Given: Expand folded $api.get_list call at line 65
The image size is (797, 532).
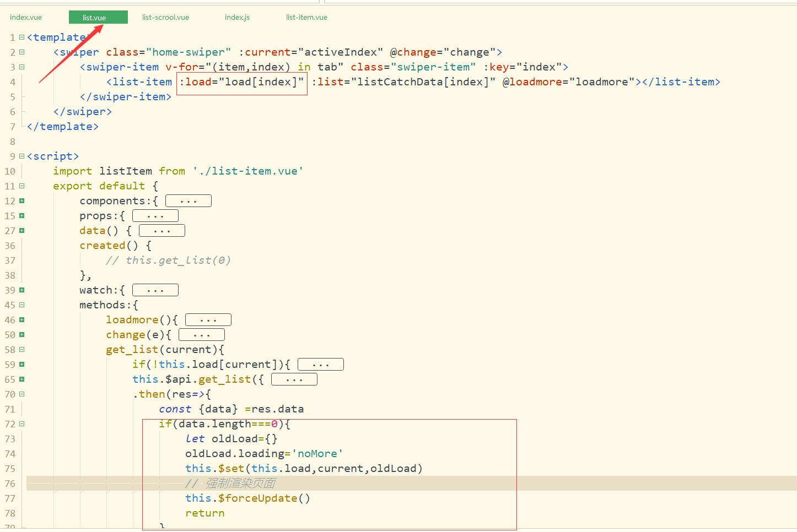Looking at the screenshot, I should pyautogui.click(x=22, y=379).
